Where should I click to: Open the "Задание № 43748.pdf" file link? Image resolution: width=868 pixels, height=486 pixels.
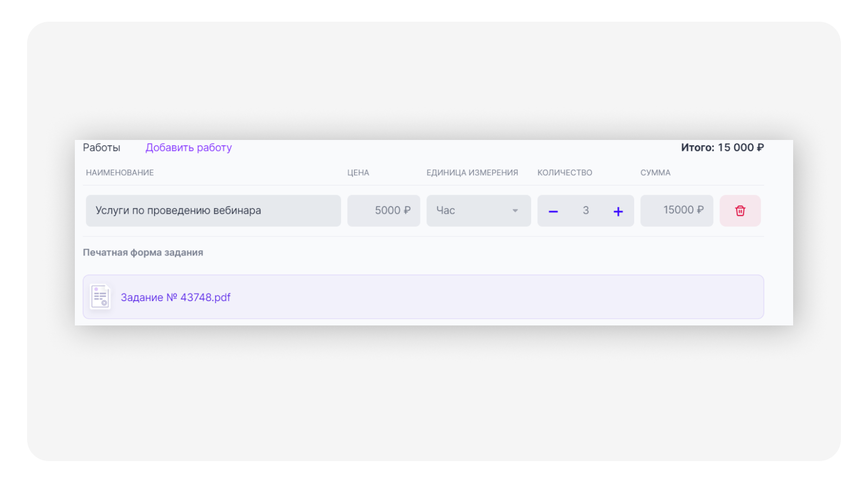pos(175,297)
